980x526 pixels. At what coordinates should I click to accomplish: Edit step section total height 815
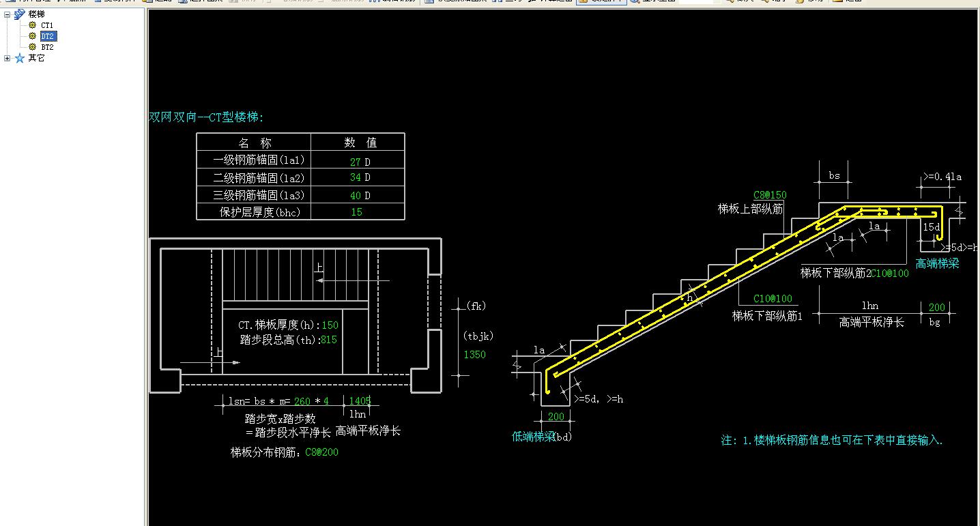[x=328, y=340]
